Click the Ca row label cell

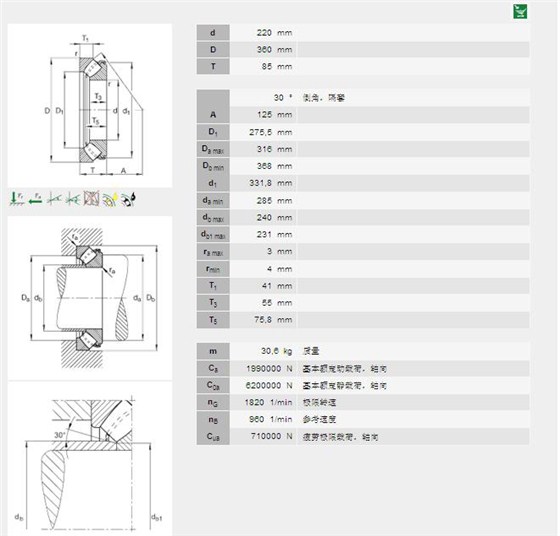click(x=213, y=369)
